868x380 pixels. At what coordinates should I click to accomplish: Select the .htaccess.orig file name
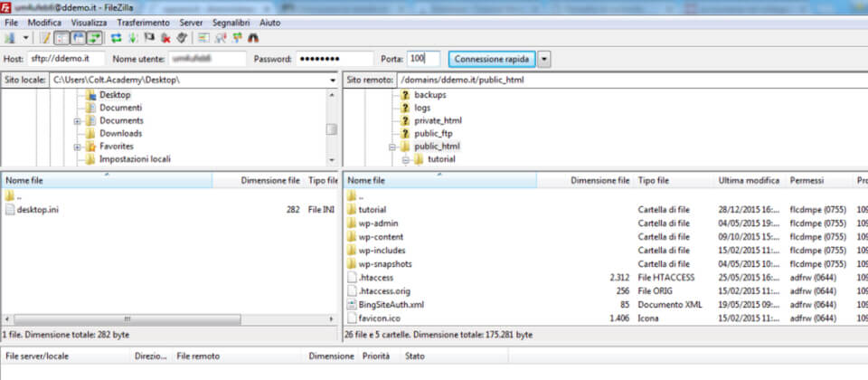pyautogui.click(x=384, y=291)
